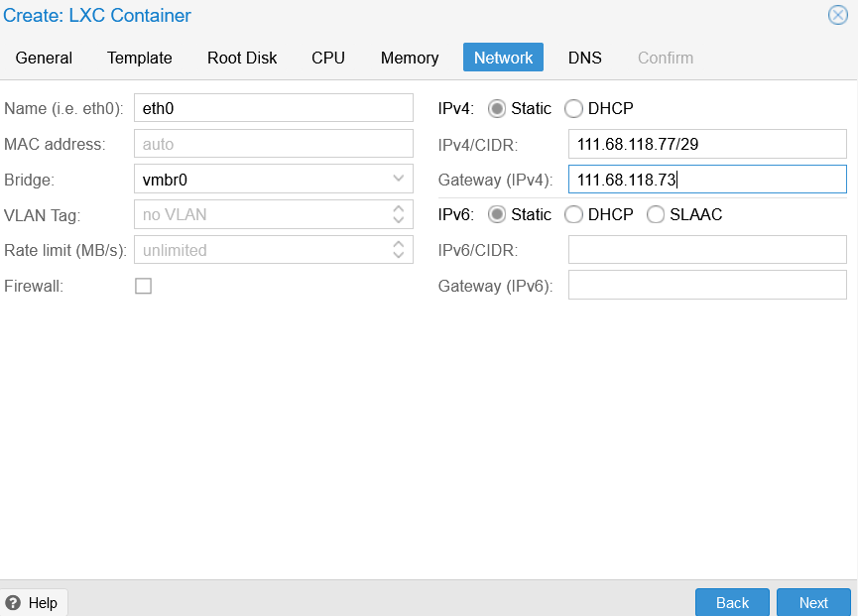
Task: Focus the IPv6/CIDR input field
Action: click(707, 250)
